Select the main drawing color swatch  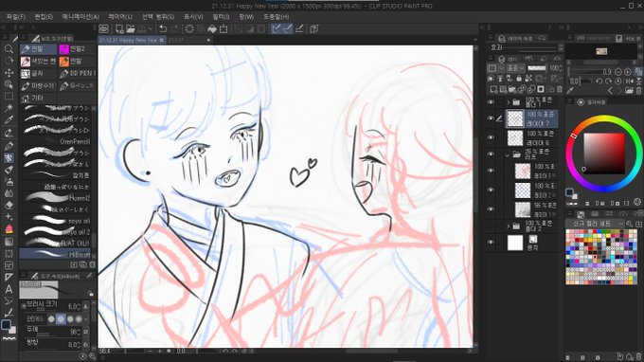point(6,325)
